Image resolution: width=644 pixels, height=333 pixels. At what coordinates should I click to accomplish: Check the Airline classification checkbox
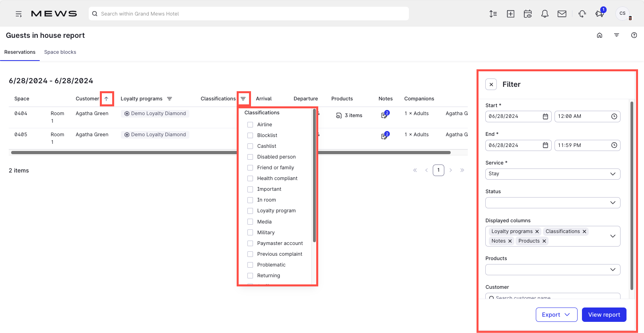coord(250,125)
